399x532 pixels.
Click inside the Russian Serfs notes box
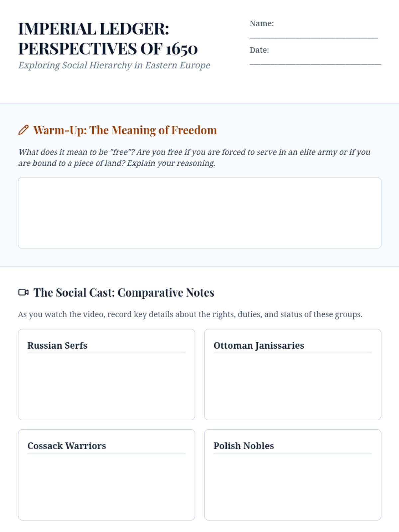point(106,386)
